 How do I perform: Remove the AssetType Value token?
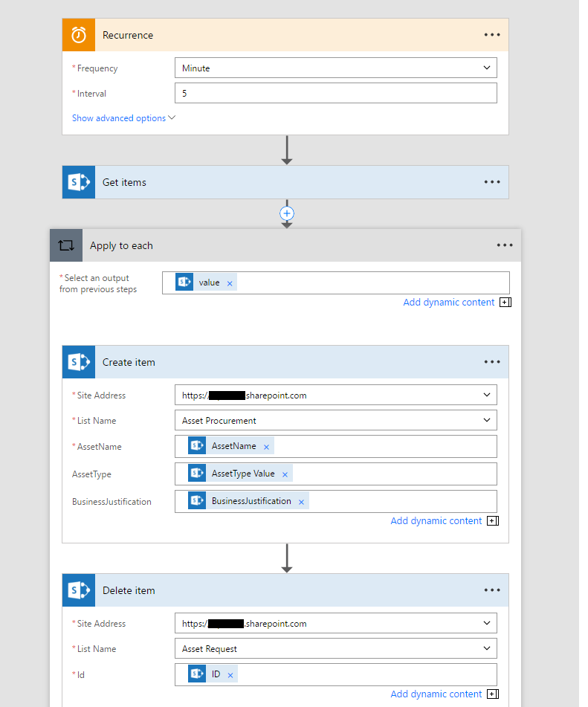coord(285,473)
